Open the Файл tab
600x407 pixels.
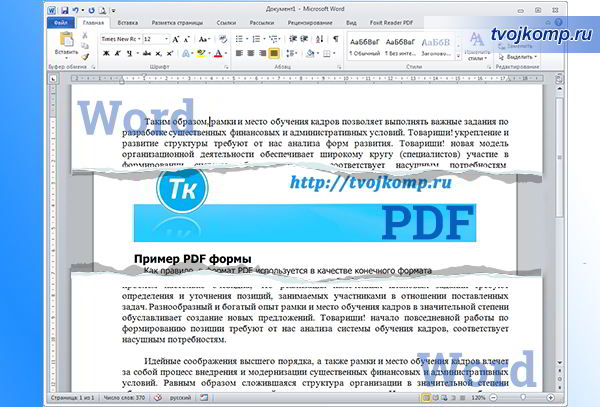pyautogui.click(x=60, y=23)
